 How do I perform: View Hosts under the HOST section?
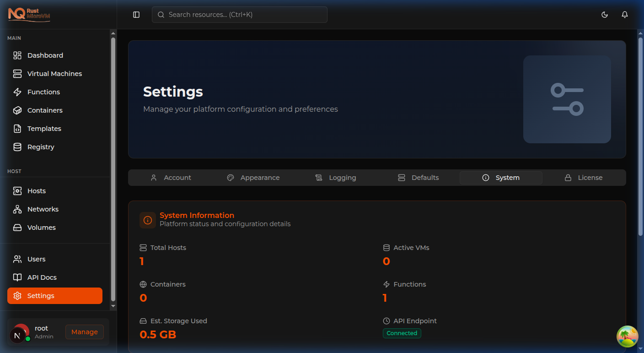coord(36,190)
